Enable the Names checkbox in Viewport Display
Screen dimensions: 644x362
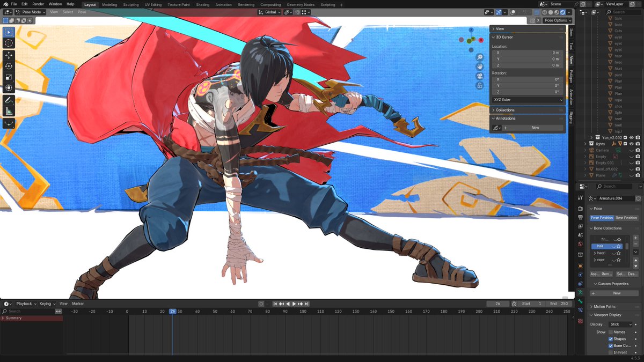(611, 332)
